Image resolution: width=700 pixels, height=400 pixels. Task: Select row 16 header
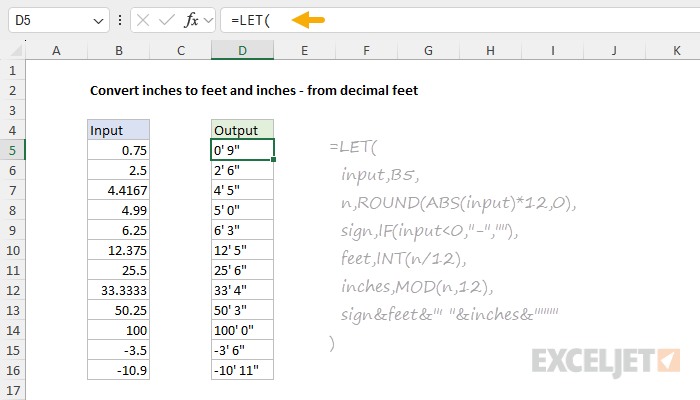[12, 371]
